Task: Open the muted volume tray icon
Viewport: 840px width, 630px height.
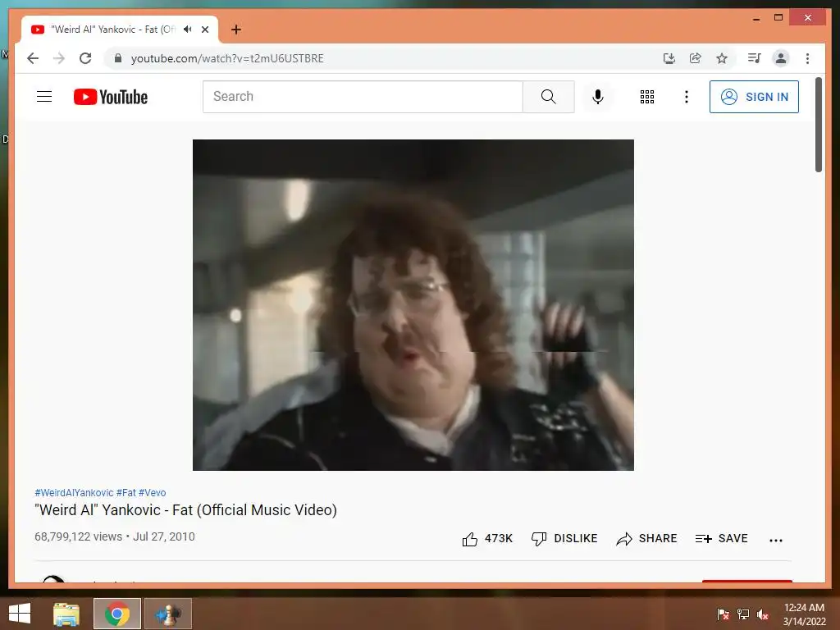Action: coord(763,614)
